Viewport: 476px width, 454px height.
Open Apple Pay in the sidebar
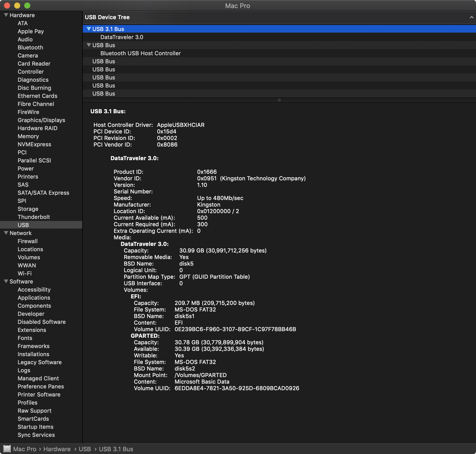coord(31,31)
